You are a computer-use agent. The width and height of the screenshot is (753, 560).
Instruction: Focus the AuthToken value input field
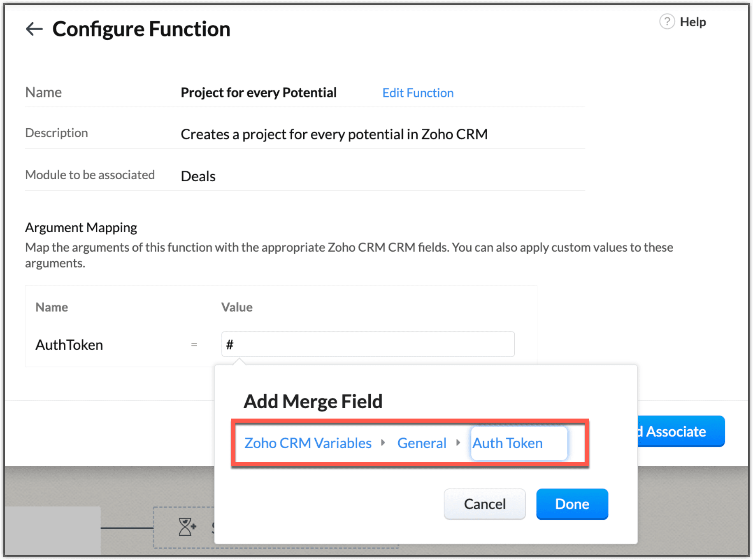[367, 344]
